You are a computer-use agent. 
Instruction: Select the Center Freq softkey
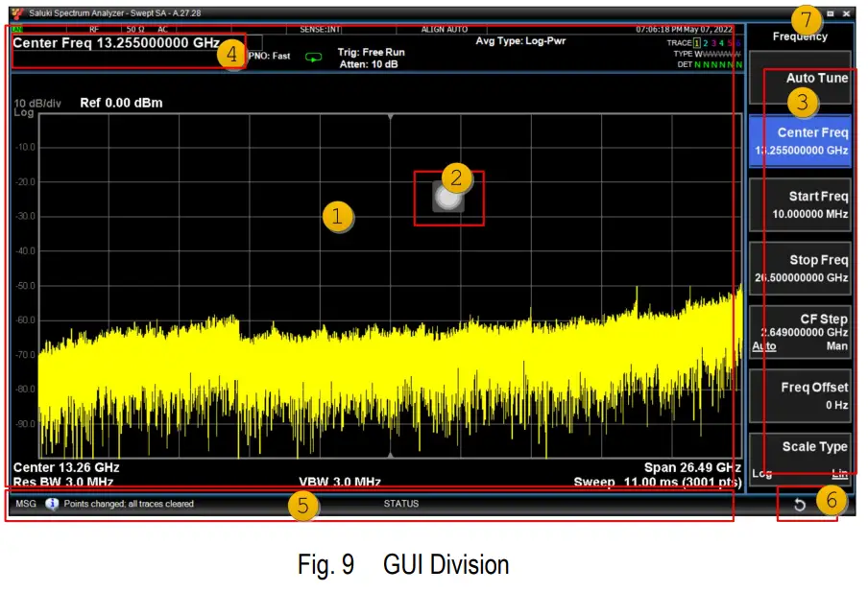coord(800,141)
